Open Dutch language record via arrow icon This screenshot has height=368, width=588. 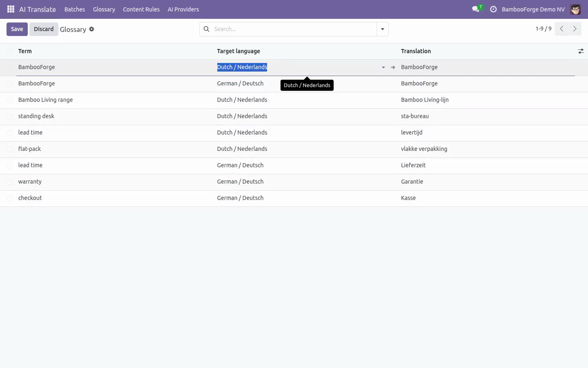pyautogui.click(x=393, y=67)
